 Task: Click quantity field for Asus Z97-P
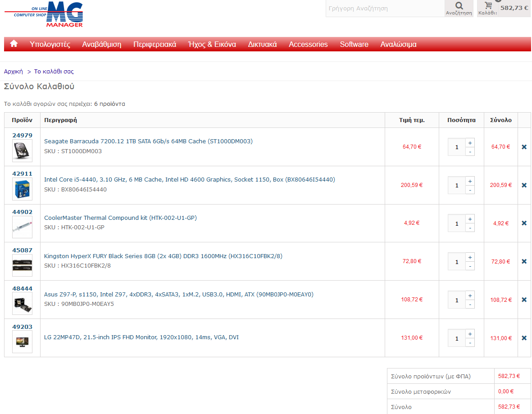pos(457,300)
